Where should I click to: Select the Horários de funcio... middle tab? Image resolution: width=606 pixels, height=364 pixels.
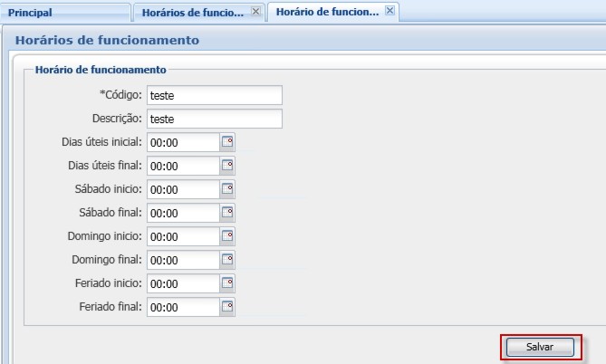(192, 13)
